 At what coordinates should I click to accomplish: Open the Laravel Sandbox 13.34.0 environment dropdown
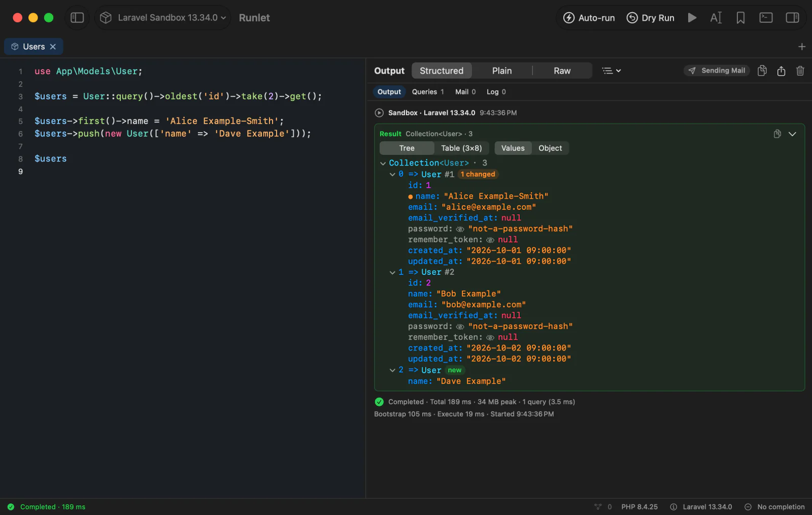click(x=162, y=18)
